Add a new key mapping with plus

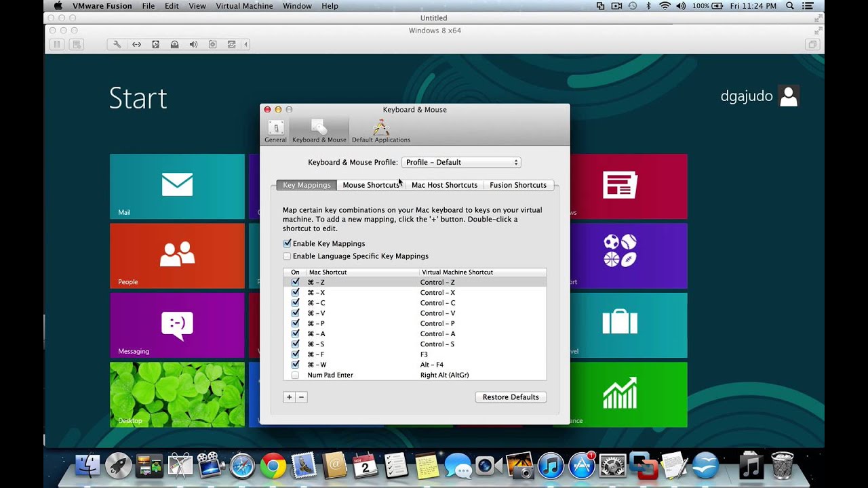tap(289, 397)
